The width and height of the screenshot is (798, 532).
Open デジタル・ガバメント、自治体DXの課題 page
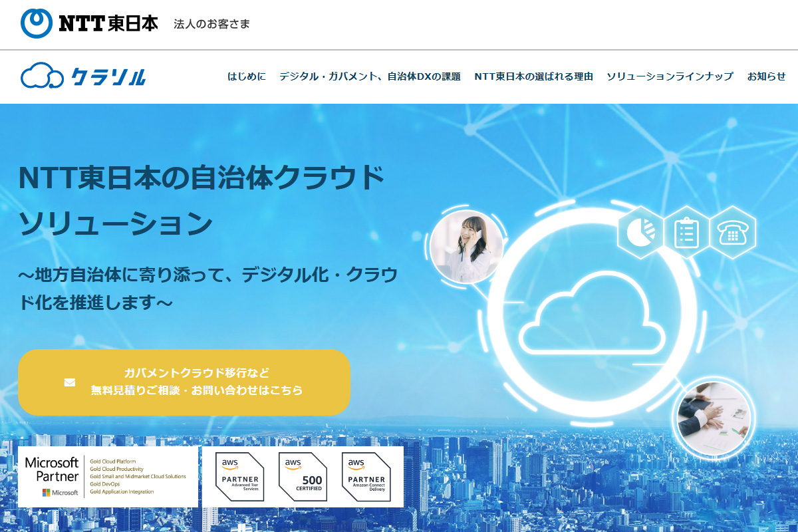(369, 77)
